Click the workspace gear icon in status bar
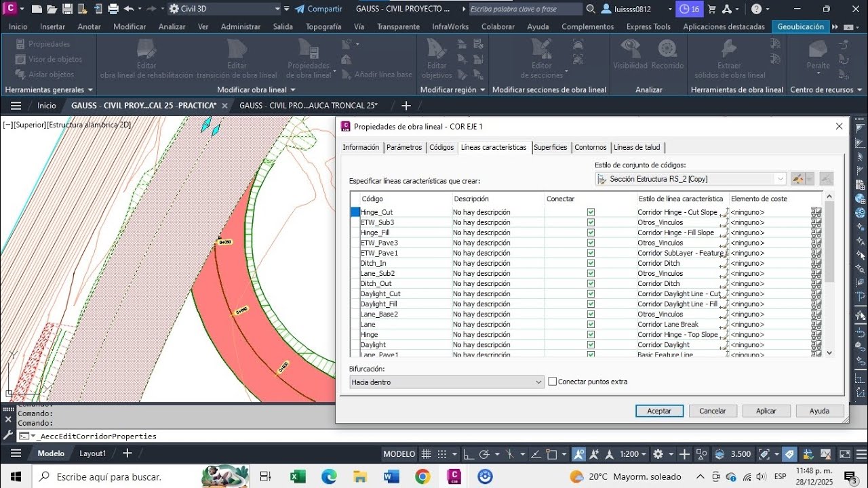 (x=658, y=454)
